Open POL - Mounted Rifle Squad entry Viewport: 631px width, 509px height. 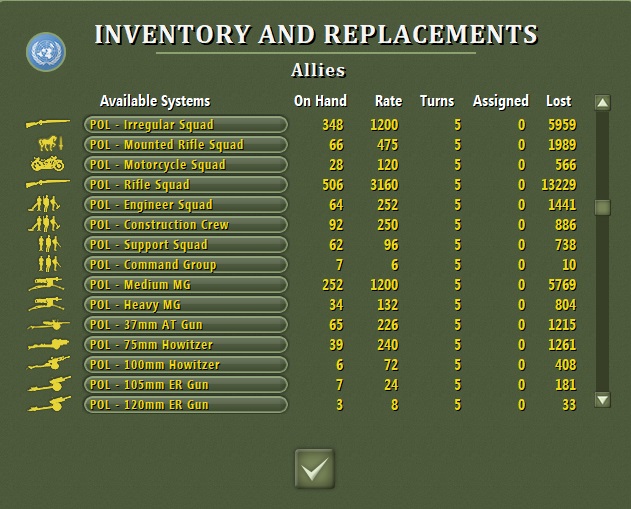[186, 144]
